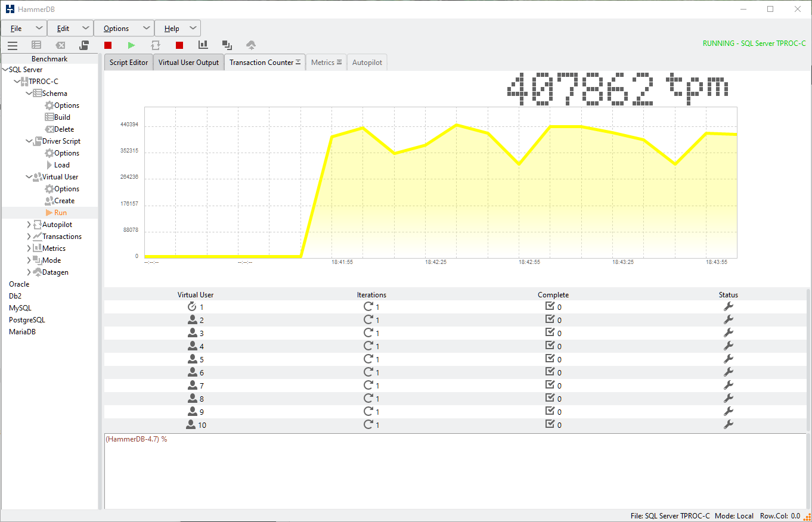Viewport: 812px width, 522px height.
Task: Expand the Datagen tree node
Action: click(x=29, y=272)
